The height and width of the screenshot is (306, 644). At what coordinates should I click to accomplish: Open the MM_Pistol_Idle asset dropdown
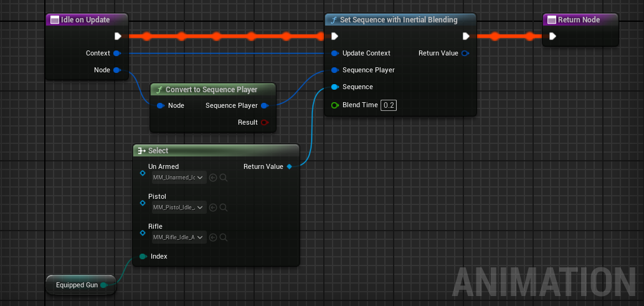pos(179,208)
